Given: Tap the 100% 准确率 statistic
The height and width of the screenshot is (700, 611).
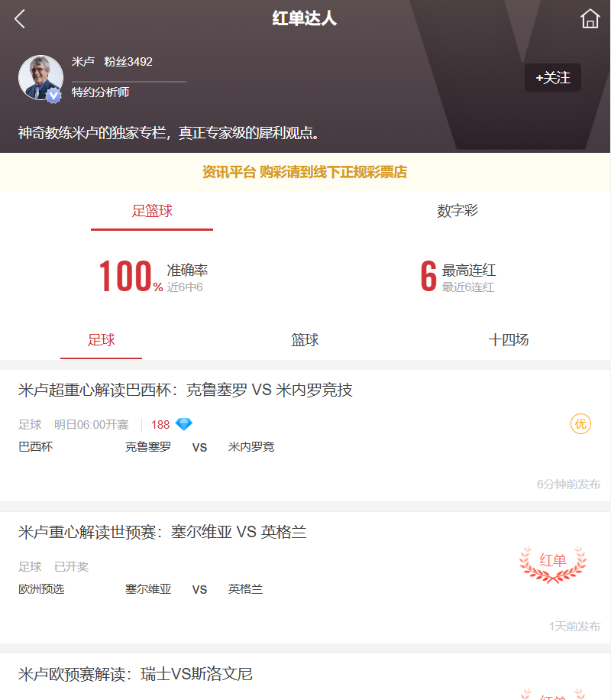Looking at the screenshot, I should click(153, 277).
